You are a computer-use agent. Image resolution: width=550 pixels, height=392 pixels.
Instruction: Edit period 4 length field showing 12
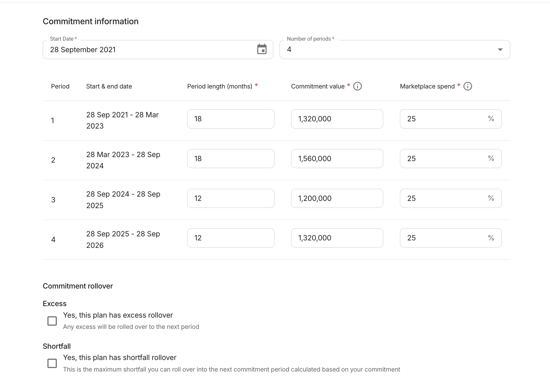231,238
